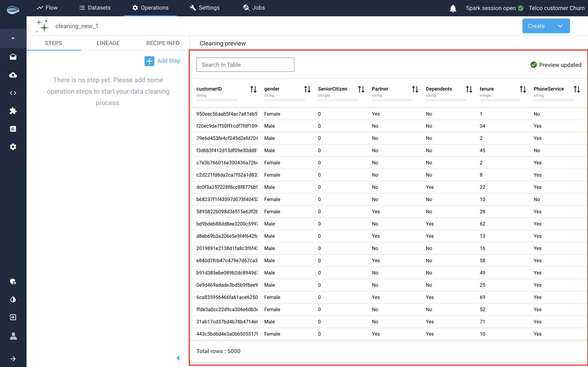Open the cloud upload sidebar icon
The image size is (588, 367).
pos(13,75)
